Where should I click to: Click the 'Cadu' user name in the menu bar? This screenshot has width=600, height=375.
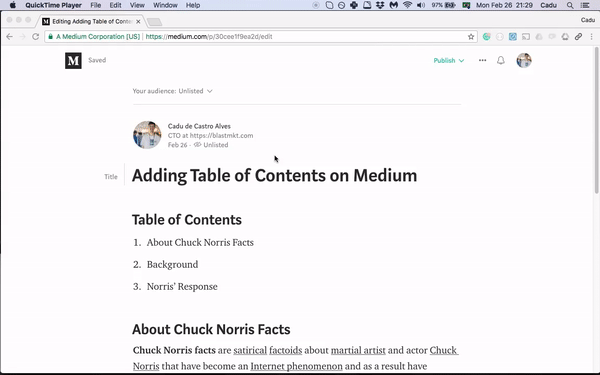tap(548, 5)
